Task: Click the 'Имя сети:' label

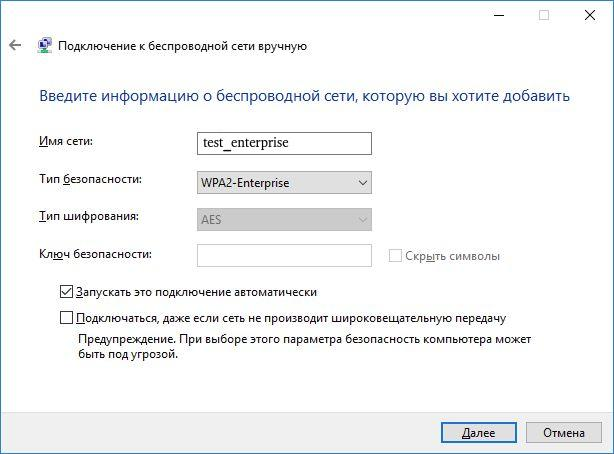Action: pyautogui.click(x=64, y=142)
